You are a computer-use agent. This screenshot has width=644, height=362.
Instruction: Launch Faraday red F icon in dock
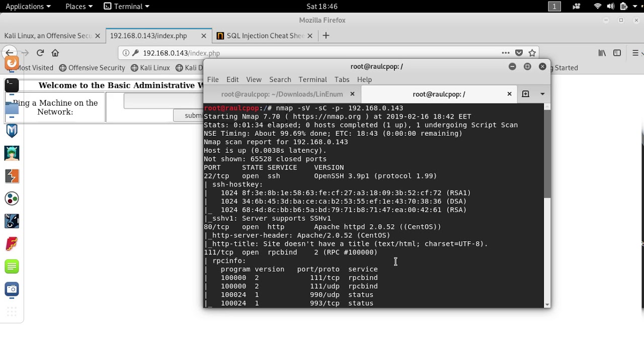pyautogui.click(x=12, y=244)
